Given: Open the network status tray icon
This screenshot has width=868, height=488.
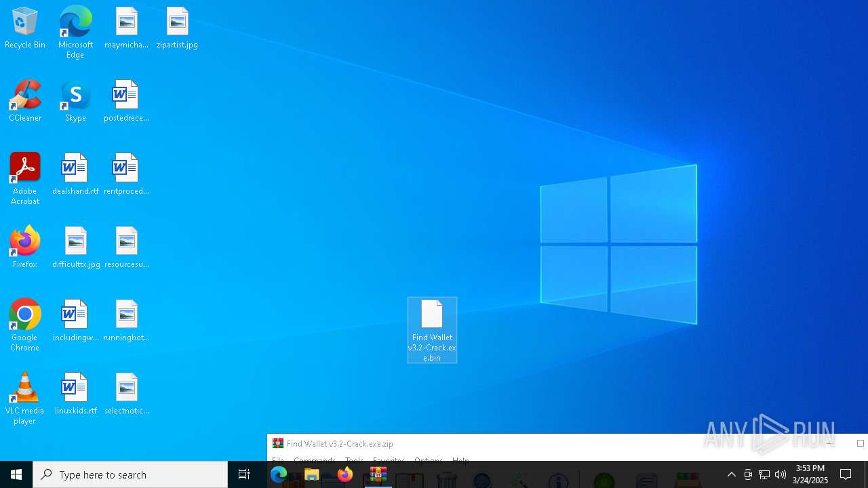Looking at the screenshot, I should point(764,474).
